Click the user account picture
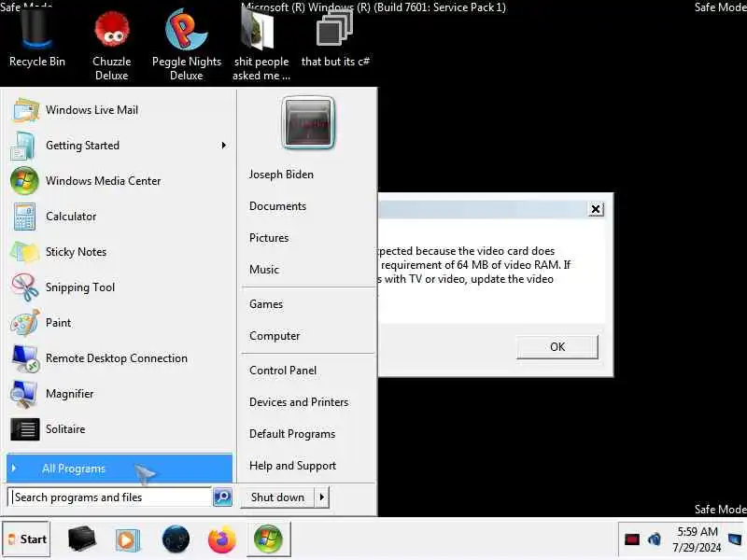 point(308,123)
